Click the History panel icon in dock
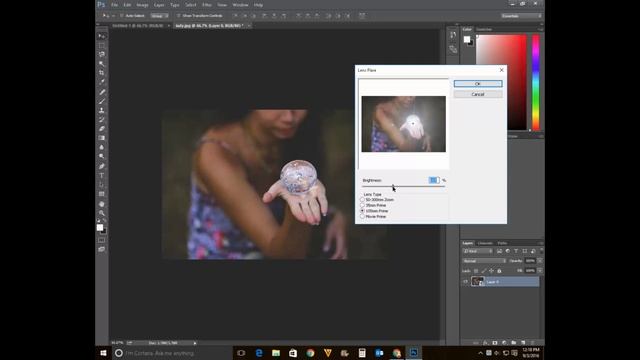This screenshot has width=640, height=360. [x=453, y=35]
